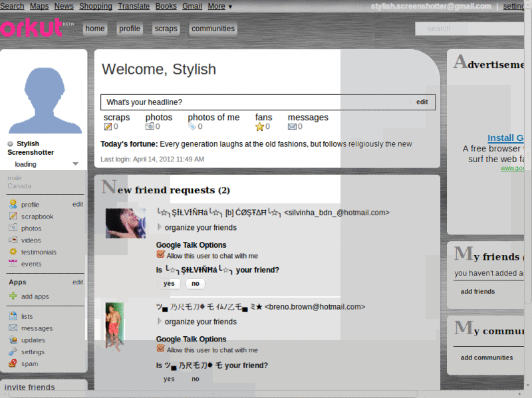
Task: Open Translate in the top Google bar
Action: coord(134,6)
